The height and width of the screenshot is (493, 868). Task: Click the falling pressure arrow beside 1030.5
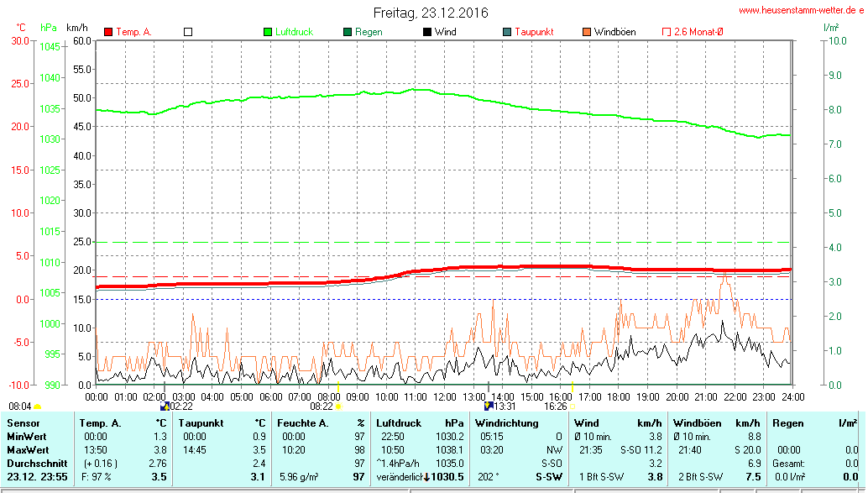(426, 477)
